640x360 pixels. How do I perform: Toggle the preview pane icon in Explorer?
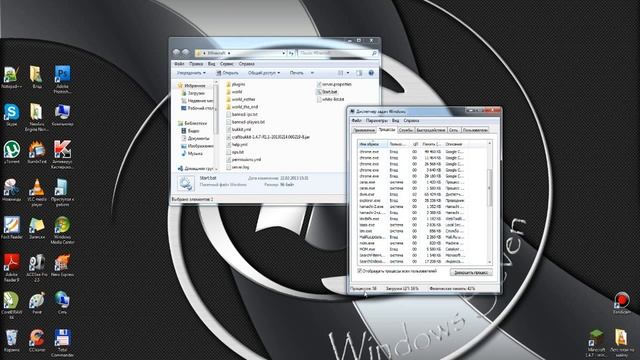[359, 73]
